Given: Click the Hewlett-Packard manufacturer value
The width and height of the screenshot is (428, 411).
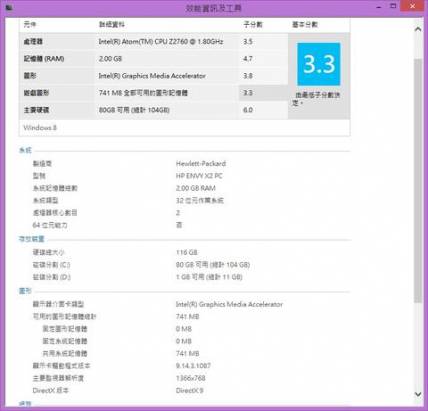Looking at the screenshot, I should coord(201,163).
